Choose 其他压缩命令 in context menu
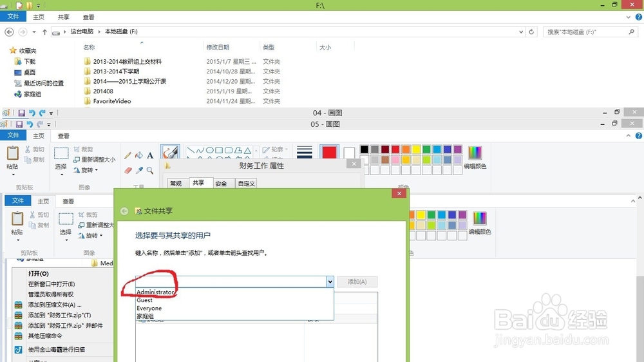This screenshot has width=644, height=362. [x=45, y=336]
